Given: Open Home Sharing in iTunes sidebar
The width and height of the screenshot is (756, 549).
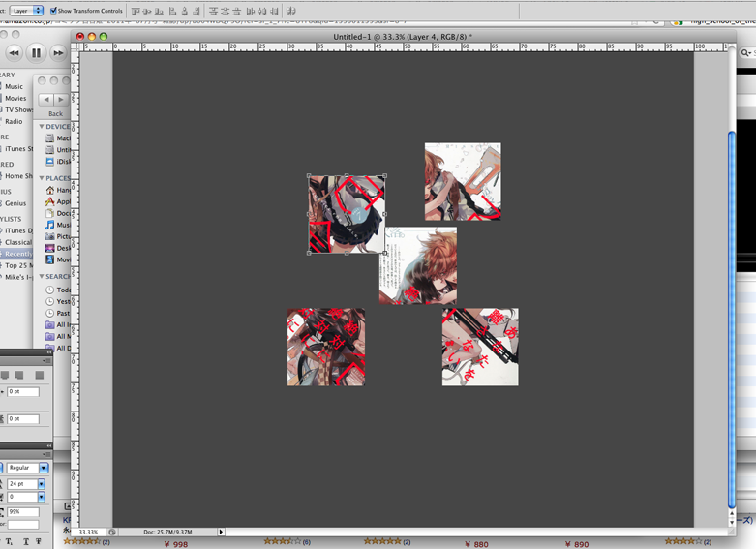Looking at the screenshot, I should point(18,176).
